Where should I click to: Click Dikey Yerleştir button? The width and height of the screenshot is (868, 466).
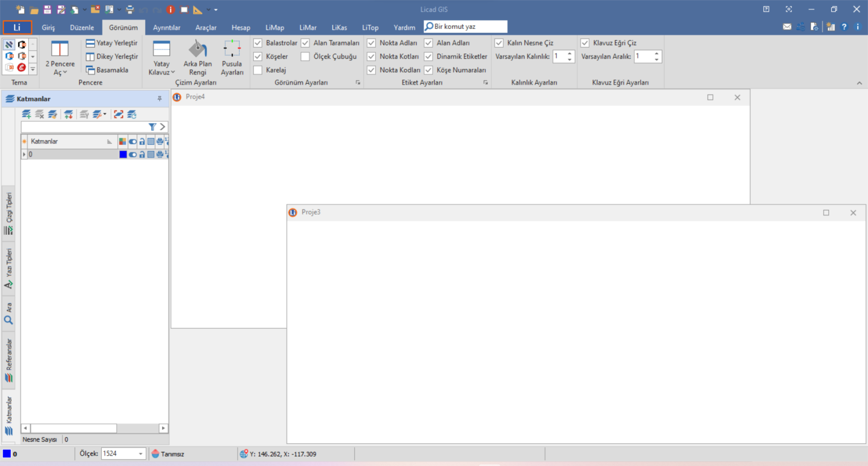pyautogui.click(x=112, y=56)
